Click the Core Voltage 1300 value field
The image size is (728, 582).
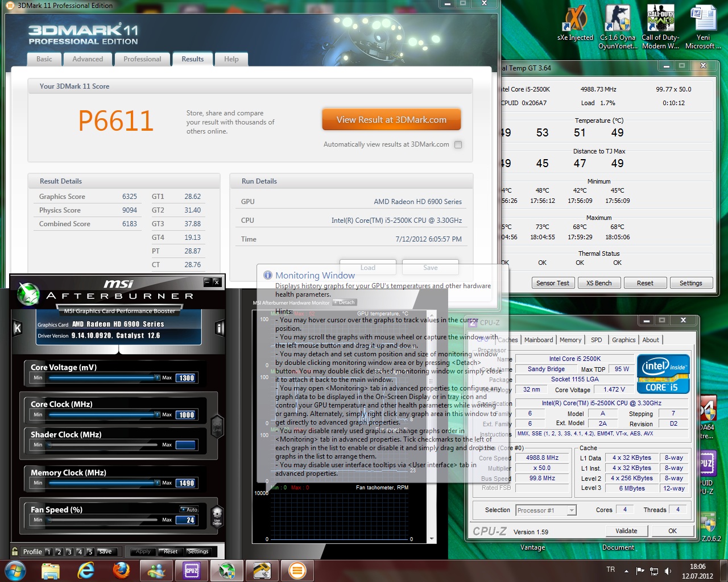pos(186,378)
